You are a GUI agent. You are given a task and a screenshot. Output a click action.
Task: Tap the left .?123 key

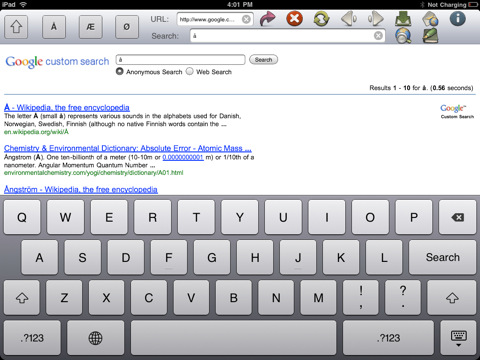32,338
